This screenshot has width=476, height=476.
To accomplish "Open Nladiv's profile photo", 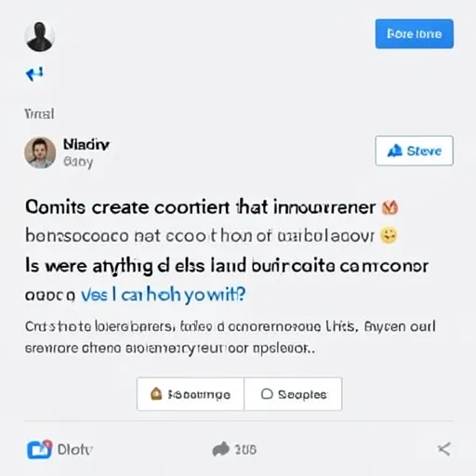I will pos(40,152).
